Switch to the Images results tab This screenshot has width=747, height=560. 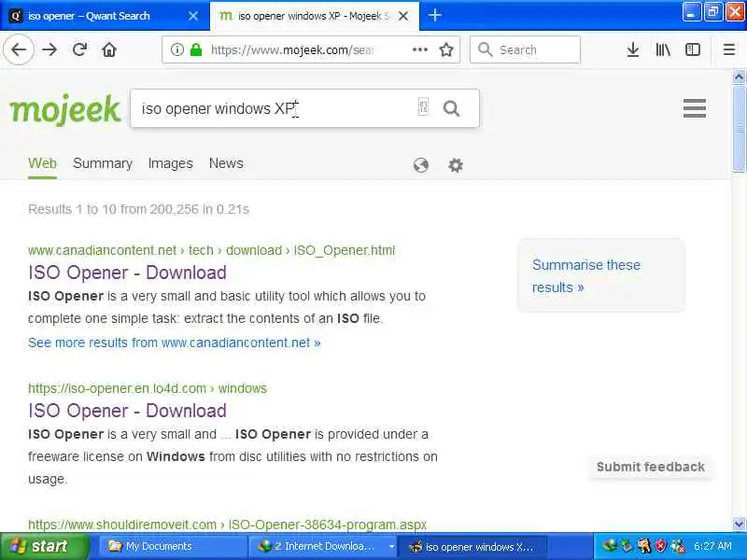tap(171, 163)
